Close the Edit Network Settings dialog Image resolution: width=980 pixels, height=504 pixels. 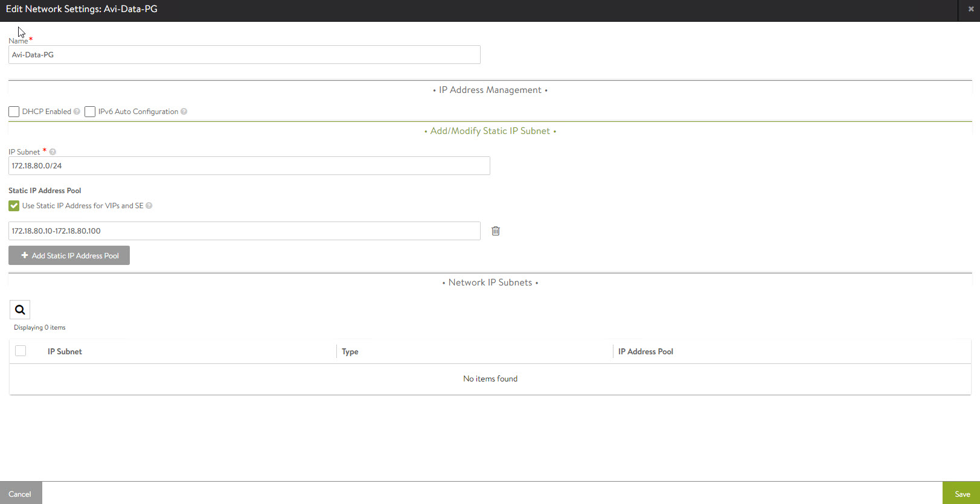(x=970, y=9)
